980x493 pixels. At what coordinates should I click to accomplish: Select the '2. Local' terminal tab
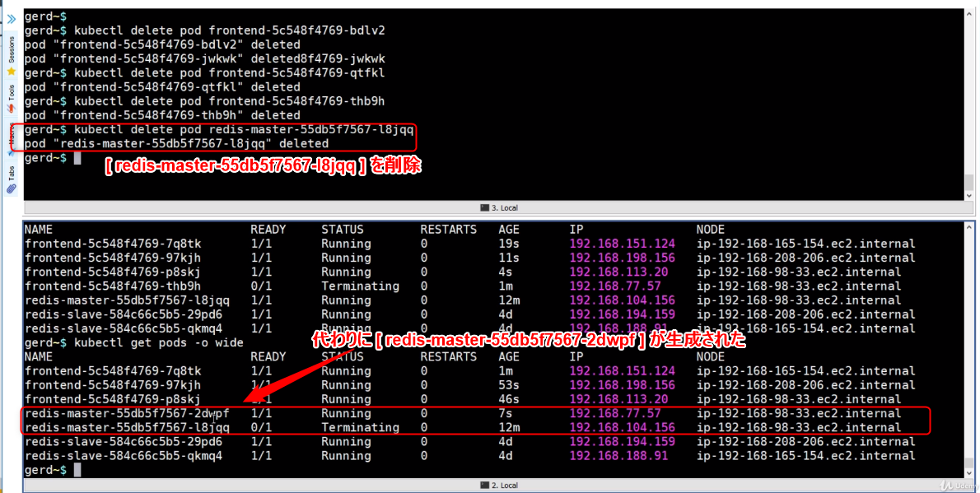(x=499, y=486)
